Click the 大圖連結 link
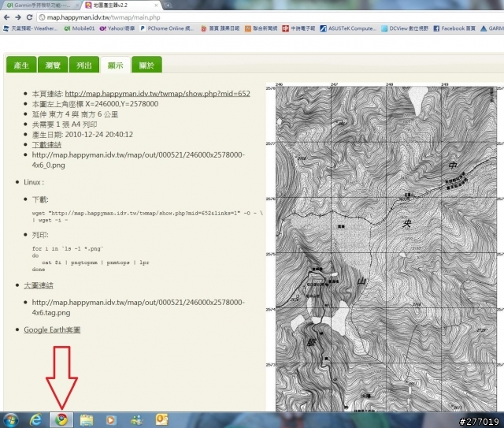The width and height of the screenshot is (504, 428). point(39,285)
